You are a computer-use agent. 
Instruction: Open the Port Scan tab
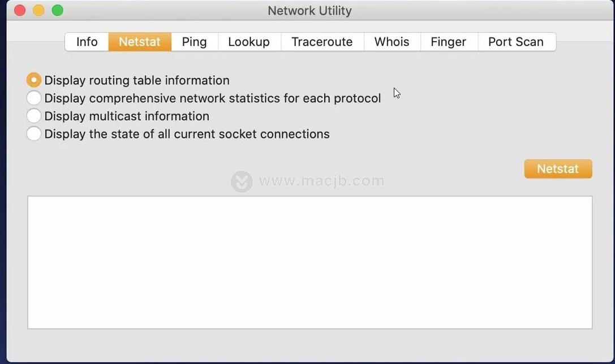click(516, 41)
